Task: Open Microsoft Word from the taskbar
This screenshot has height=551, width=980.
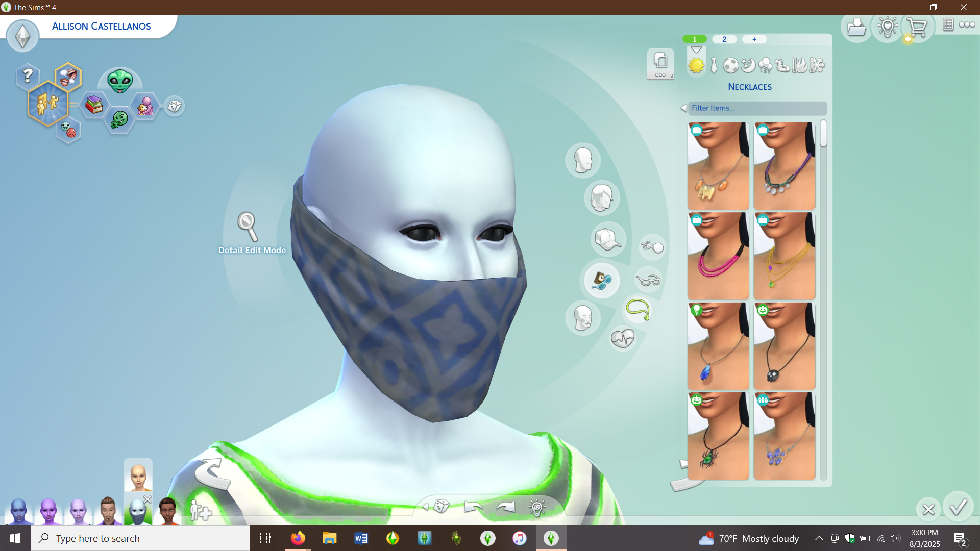Action: coord(361,538)
